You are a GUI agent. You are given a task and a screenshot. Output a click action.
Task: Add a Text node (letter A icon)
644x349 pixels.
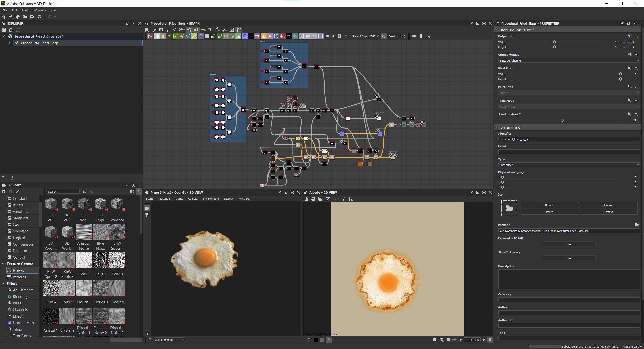(270, 36)
